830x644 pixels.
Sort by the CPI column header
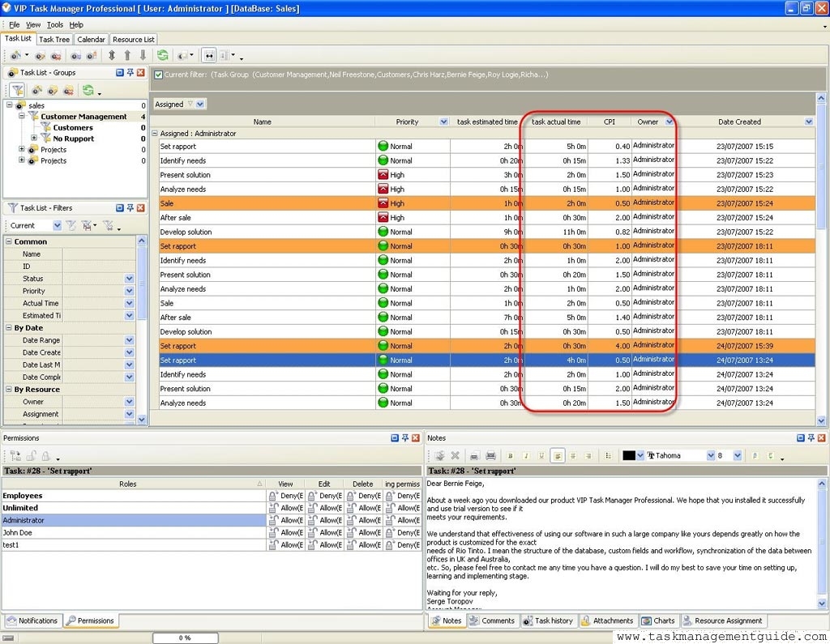pos(610,122)
